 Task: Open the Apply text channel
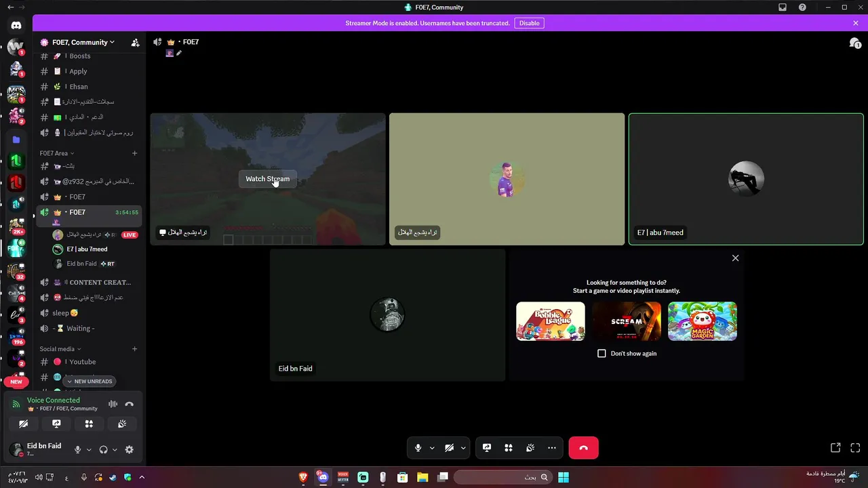[88, 71]
